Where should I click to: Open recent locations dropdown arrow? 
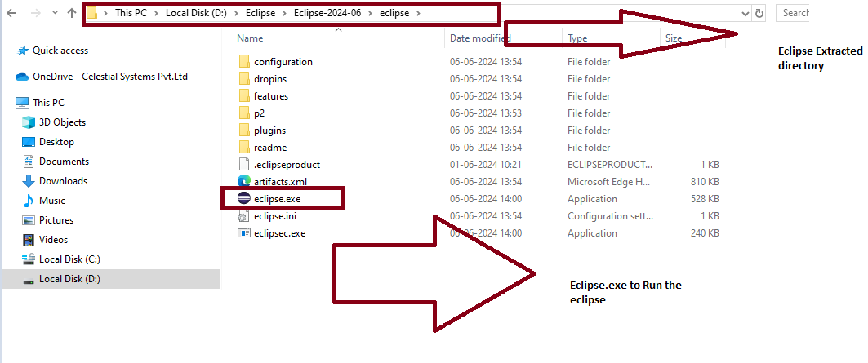55,13
